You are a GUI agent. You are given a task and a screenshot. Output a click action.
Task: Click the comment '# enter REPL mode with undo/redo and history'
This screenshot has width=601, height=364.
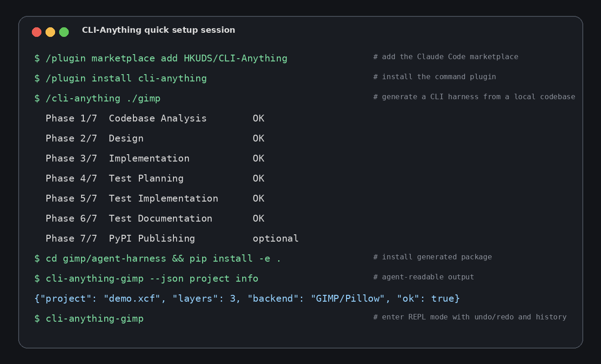pos(470,317)
